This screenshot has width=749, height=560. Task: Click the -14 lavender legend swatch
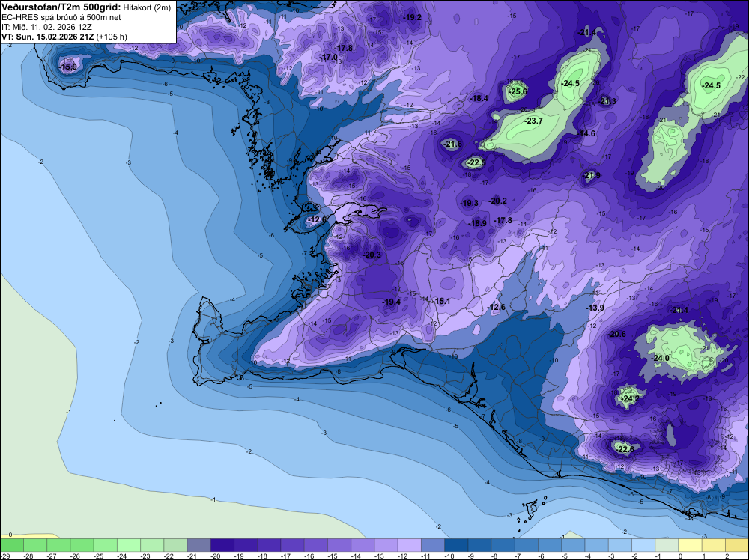click(363, 545)
